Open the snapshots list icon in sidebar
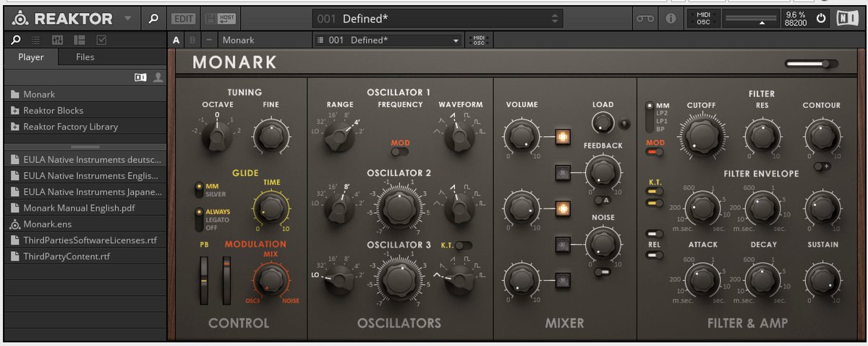This screenshot has height=346, width=868. point(36,40)
